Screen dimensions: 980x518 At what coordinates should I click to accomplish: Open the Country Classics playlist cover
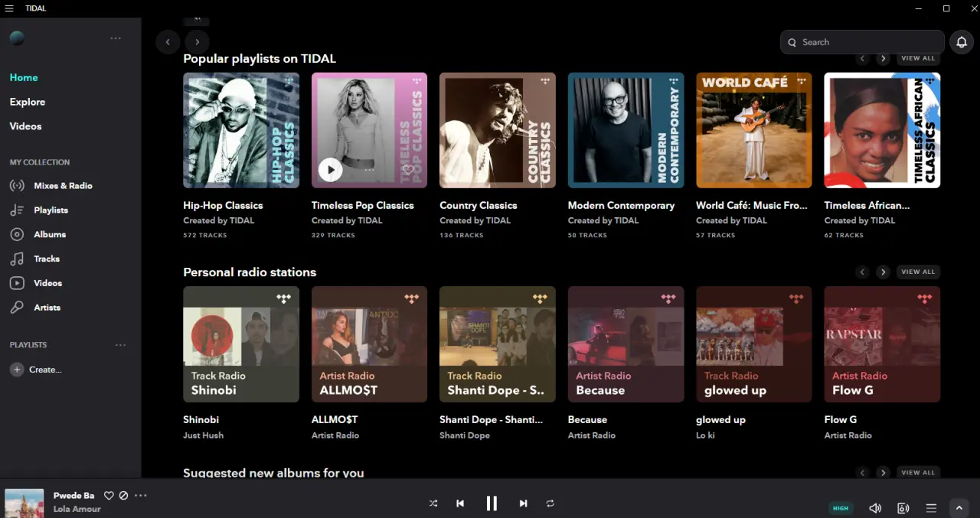pyautogui.click(x=498, y=130)
